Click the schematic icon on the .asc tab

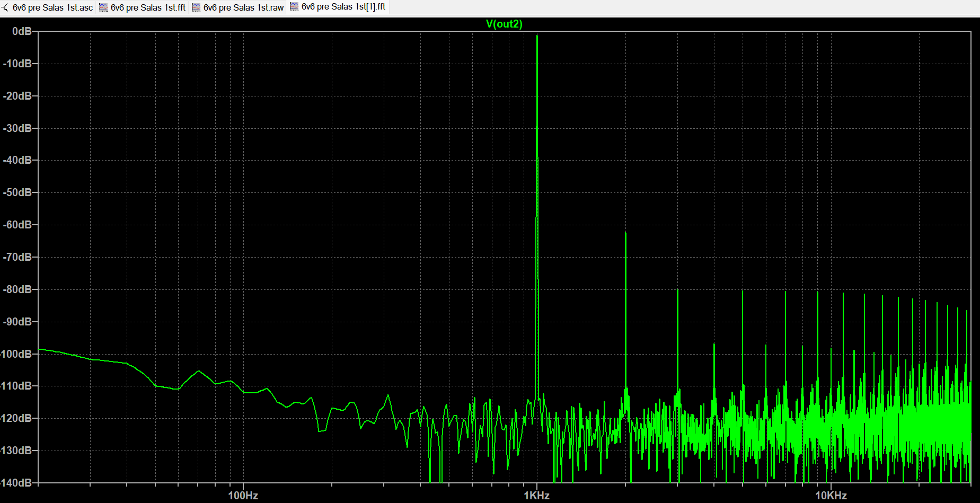(5, 7)
